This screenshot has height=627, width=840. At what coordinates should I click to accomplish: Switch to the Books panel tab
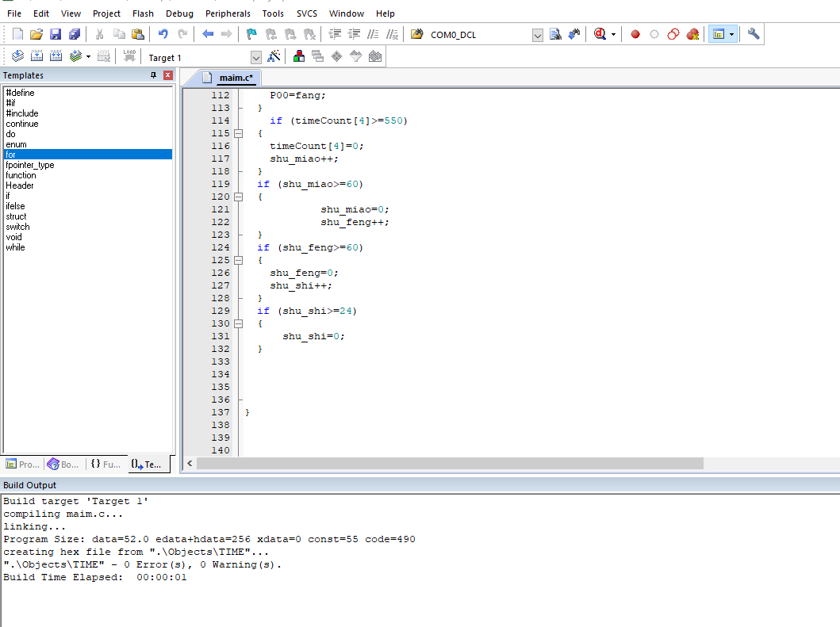click(63, 465)
